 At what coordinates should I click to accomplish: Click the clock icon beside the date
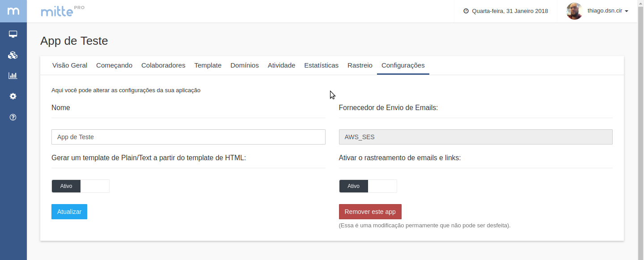[466, 11]
